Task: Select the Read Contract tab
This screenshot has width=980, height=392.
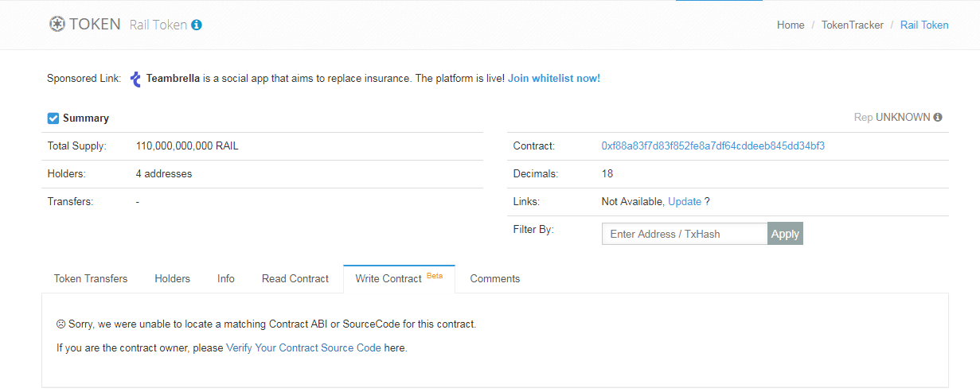Action: click(x=295, y=279)
